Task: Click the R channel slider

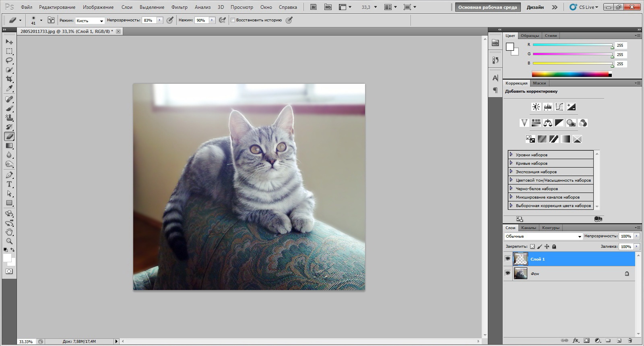Action: (572, 45)
